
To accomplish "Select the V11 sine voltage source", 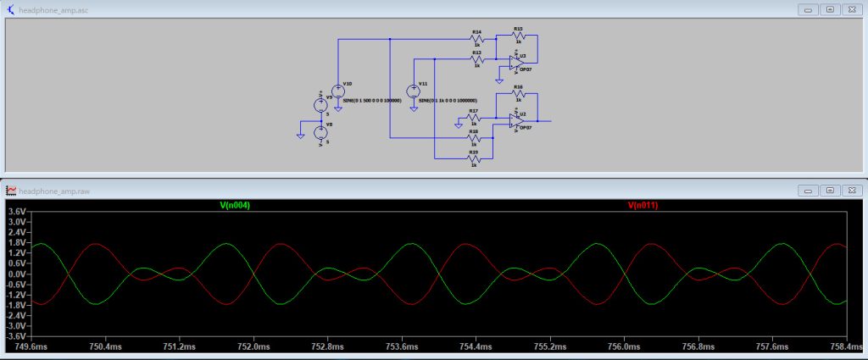I will (413, 90).
